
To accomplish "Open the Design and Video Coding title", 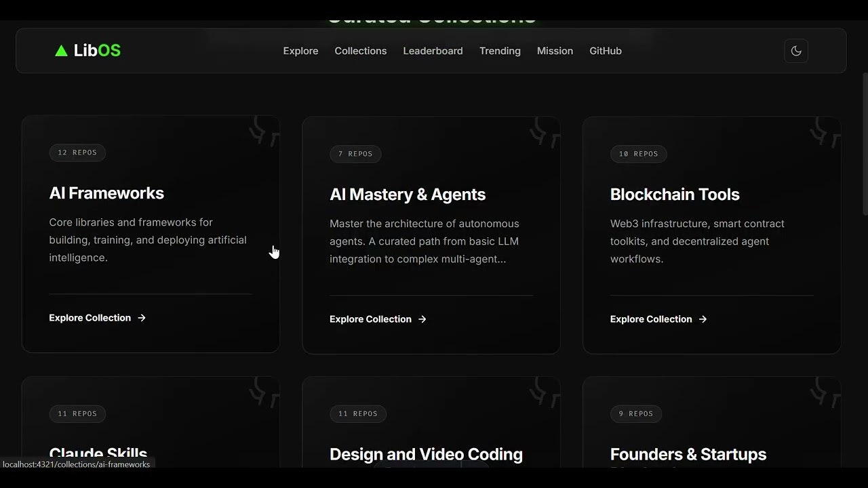I will 426,454.
